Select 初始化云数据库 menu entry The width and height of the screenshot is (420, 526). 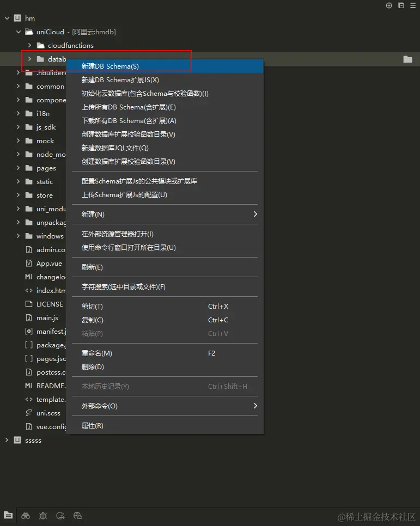pos(165,94)
